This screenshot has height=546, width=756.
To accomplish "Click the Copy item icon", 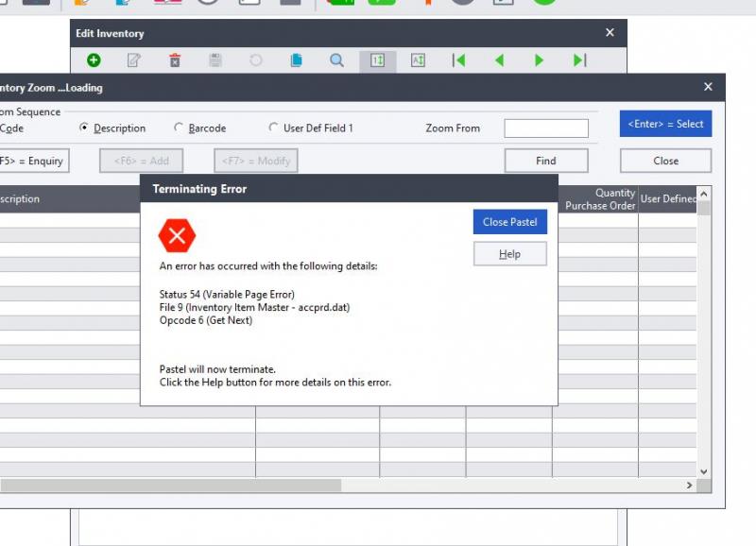I will click(x=296, y=60).
